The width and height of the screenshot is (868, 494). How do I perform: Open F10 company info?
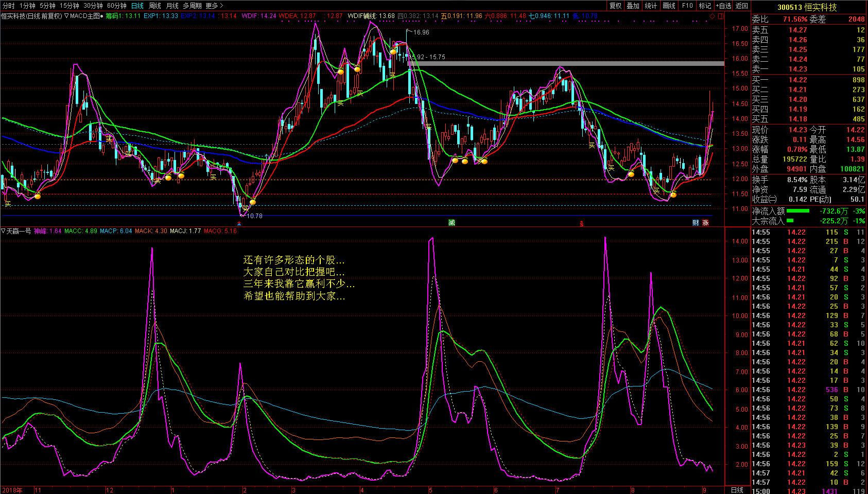(688, 6)
